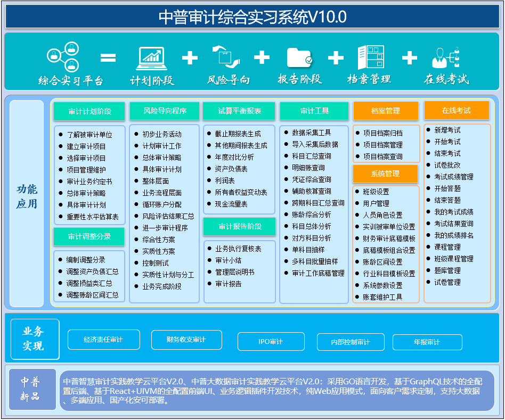
Task: Click the 中普审计综合实习系统V10.0 title banner
Action: click(x=252, y=17)
